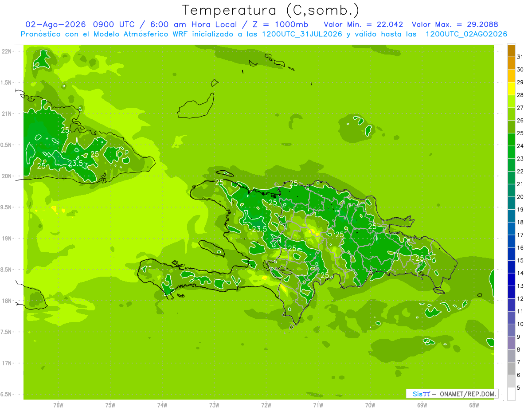Click the 23.5 contour label over Haiti

259,229
